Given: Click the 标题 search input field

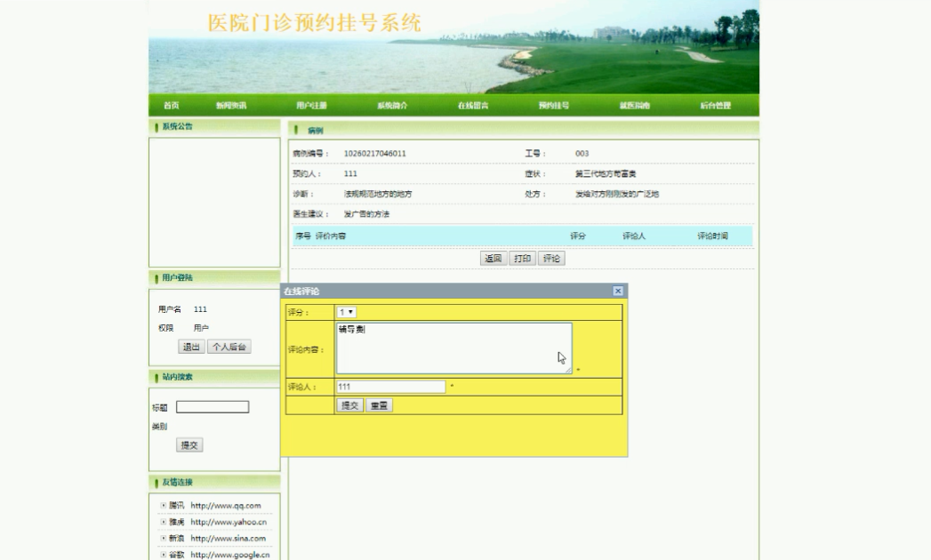Looking at the screenshot, I should (x=213, y=407).
